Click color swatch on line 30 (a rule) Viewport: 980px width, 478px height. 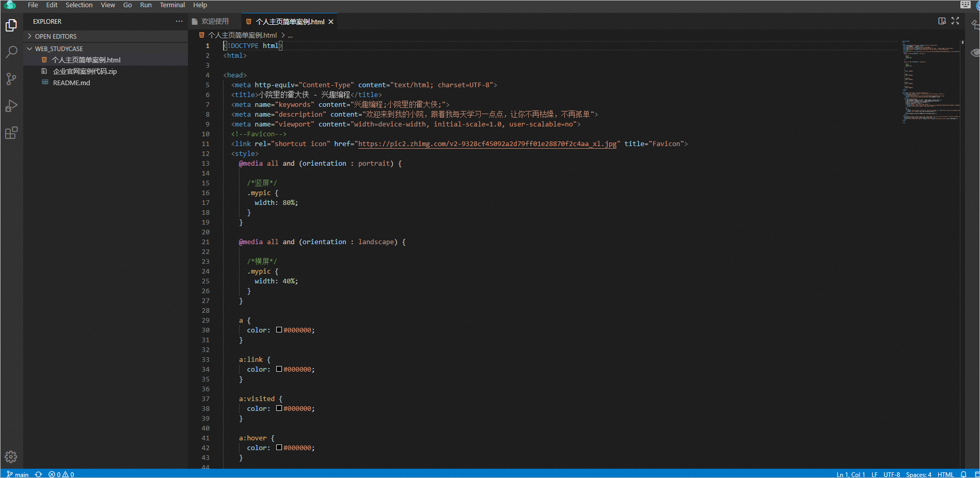tap(279, 330)
